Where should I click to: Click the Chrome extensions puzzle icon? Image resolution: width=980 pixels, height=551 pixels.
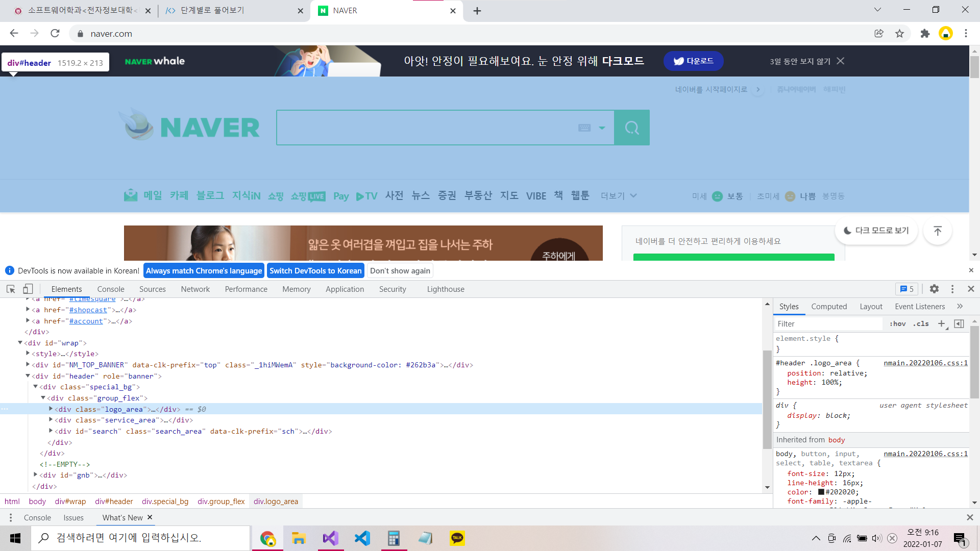(925, 34)
